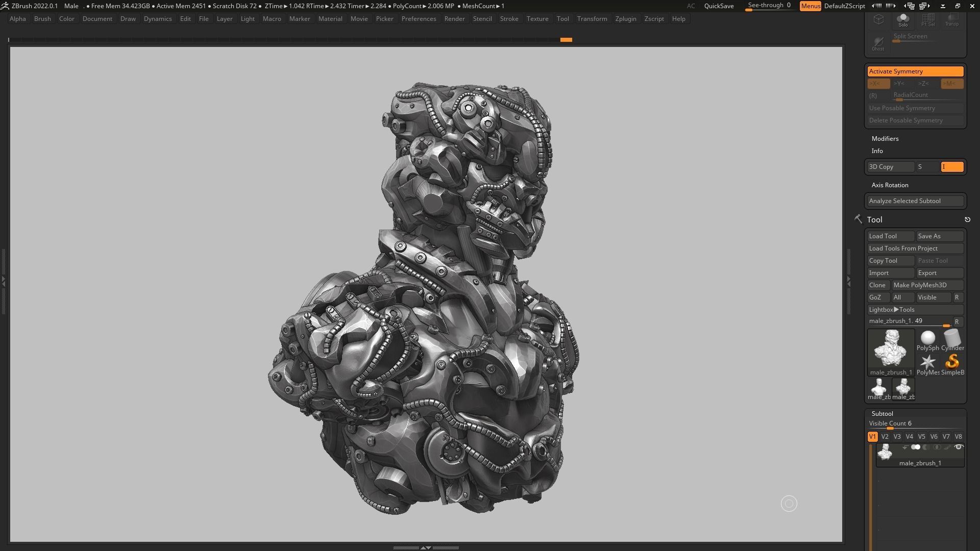
Task: Expand the Axis Rotation section
Action: (x=890, y=185)
